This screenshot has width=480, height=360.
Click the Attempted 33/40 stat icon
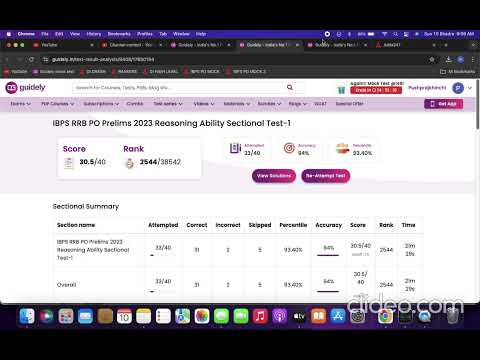pyautogui.click(x=235, y=148)
